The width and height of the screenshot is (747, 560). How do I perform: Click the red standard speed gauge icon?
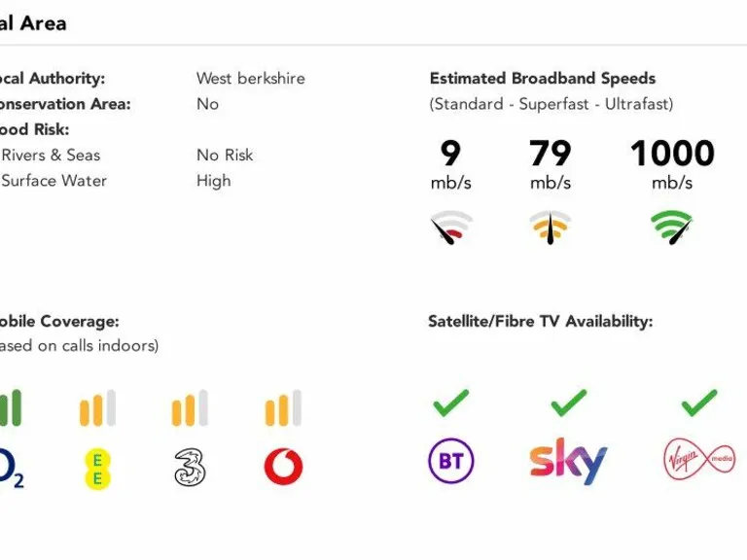pos(451,227)
